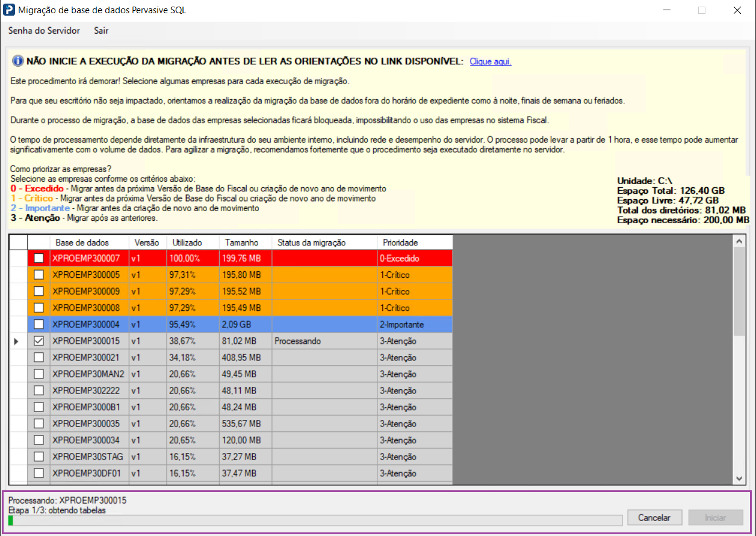Screen dimensions: 756x536
Task: Toggle the checkbox for XPROEMP300021
Action: click(x=39, y=357)
